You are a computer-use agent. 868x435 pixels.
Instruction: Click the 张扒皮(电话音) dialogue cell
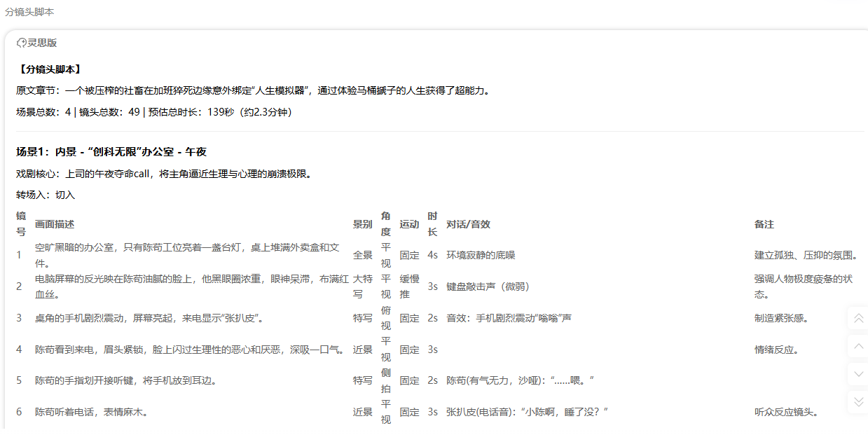(527, 412)
